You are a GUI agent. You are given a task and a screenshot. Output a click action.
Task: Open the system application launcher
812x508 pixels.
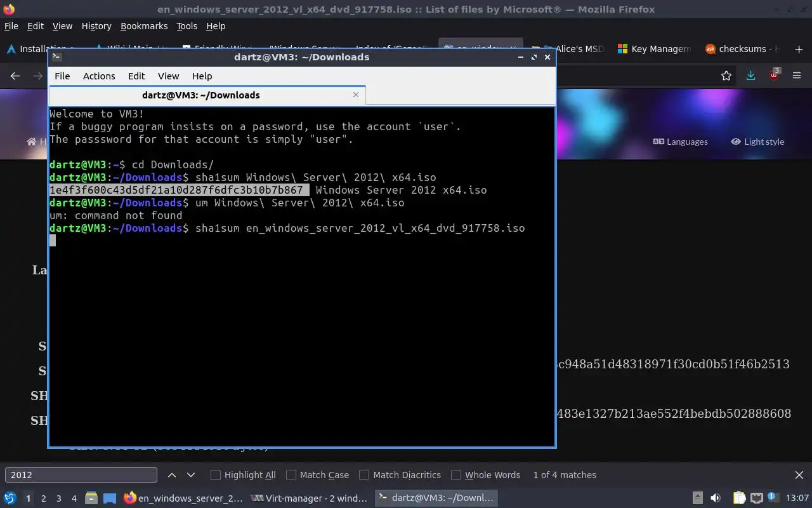point(10,498)
